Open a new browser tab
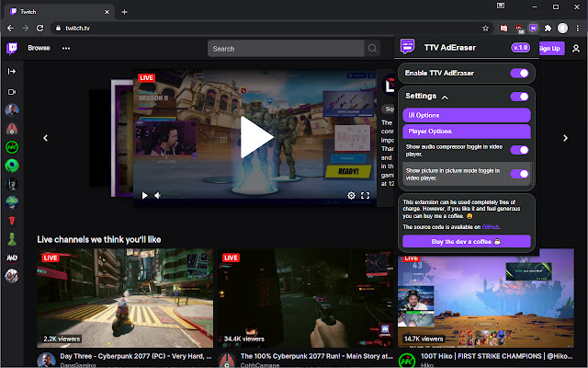Screen dimensions: 588x368 click(x=124, y=12)
